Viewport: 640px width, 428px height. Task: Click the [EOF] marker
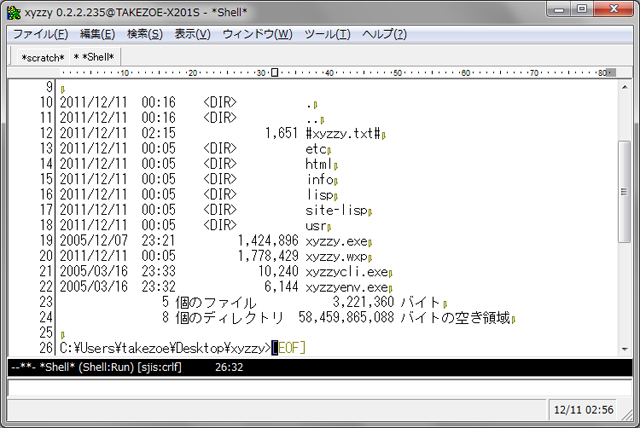[290, 348]
